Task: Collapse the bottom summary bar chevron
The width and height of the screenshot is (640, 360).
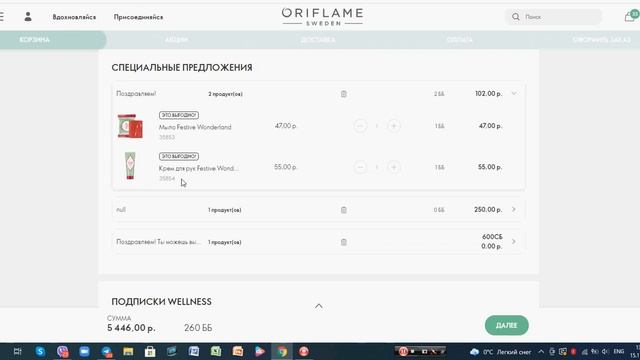Action: 319,306
